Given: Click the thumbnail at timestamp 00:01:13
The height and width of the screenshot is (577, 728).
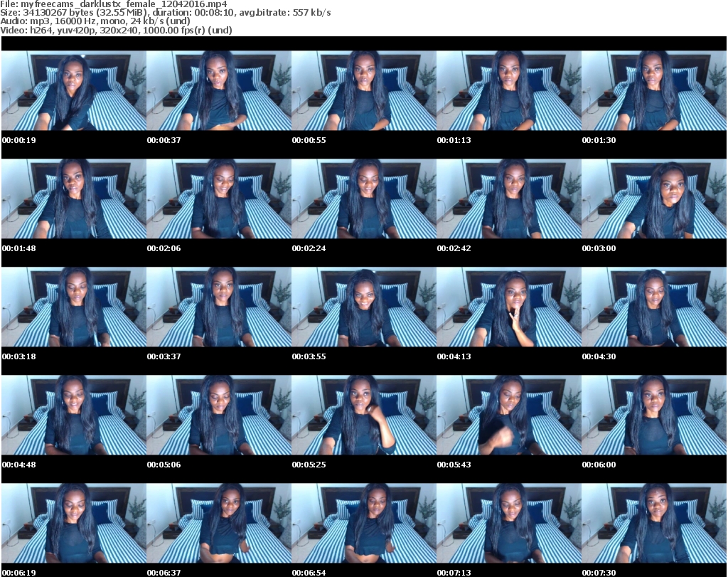Looking at the screenshot, I should click(x=509, y=90).
